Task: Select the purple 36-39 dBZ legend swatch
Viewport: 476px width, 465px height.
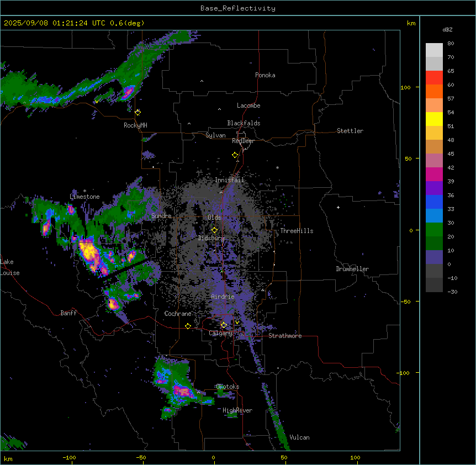Action: click(434, 188)
